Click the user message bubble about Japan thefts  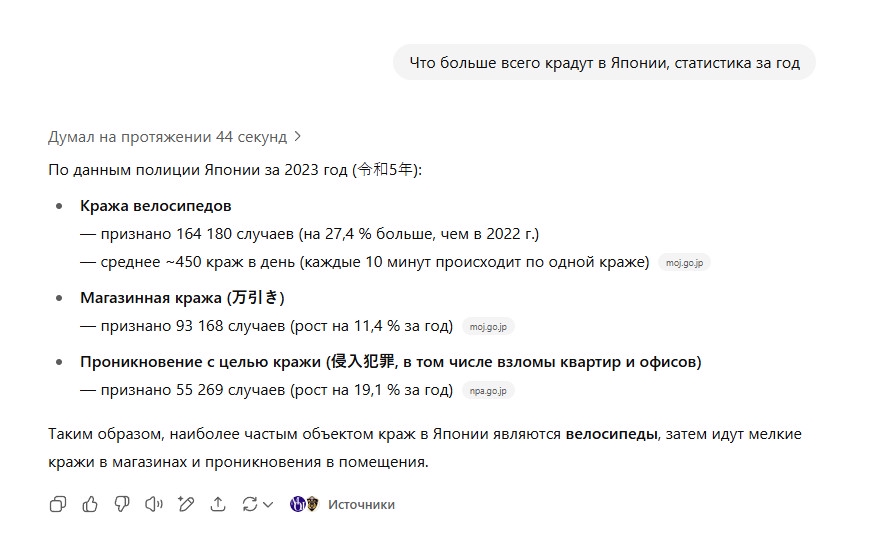[x=604, y=62]
